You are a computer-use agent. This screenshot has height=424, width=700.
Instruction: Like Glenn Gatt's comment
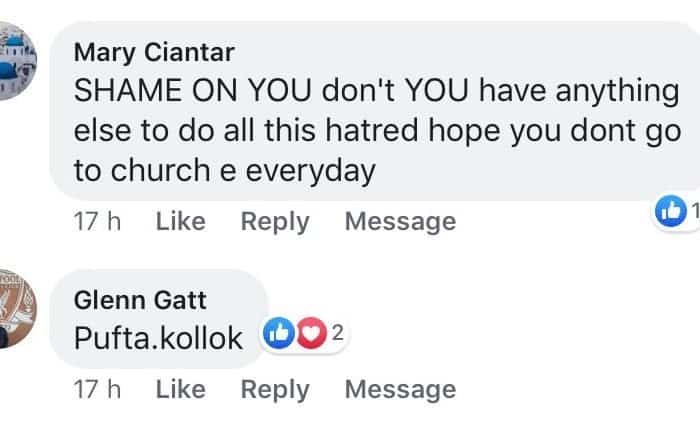[181, 389]
